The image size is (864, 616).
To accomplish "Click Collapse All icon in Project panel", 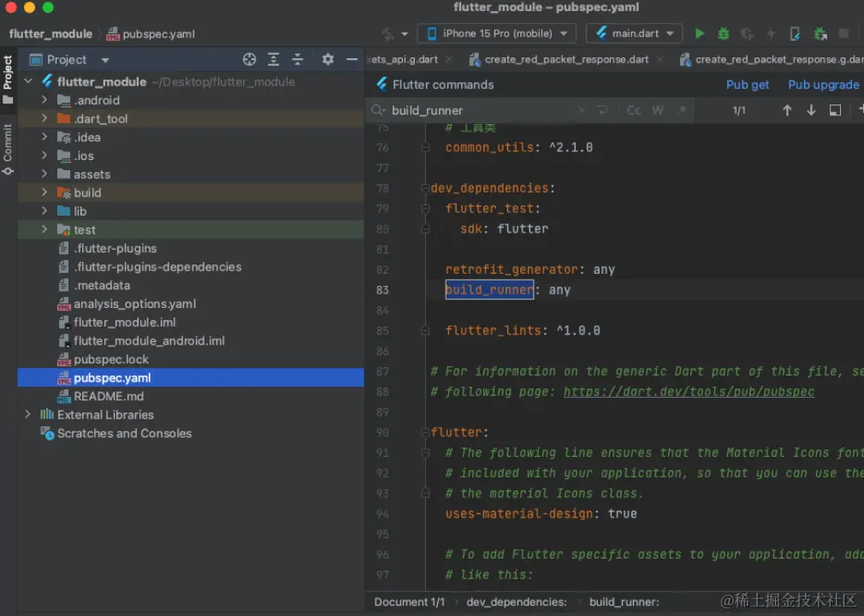I will click(x=298, y=60).
